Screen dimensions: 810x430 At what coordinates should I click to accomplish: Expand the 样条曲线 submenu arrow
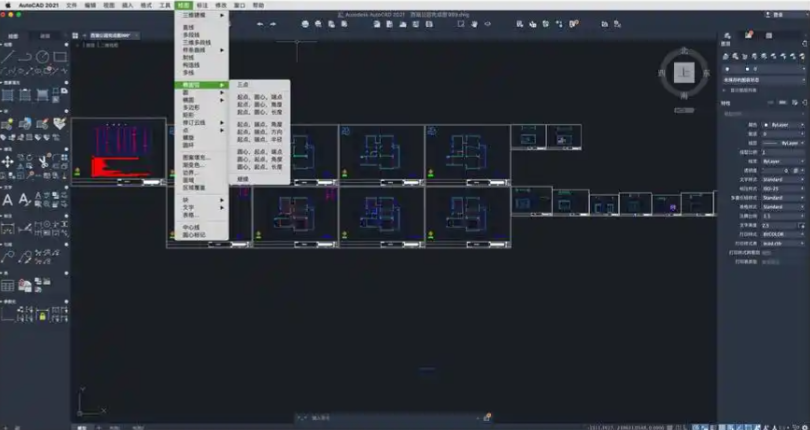point(223,50)
